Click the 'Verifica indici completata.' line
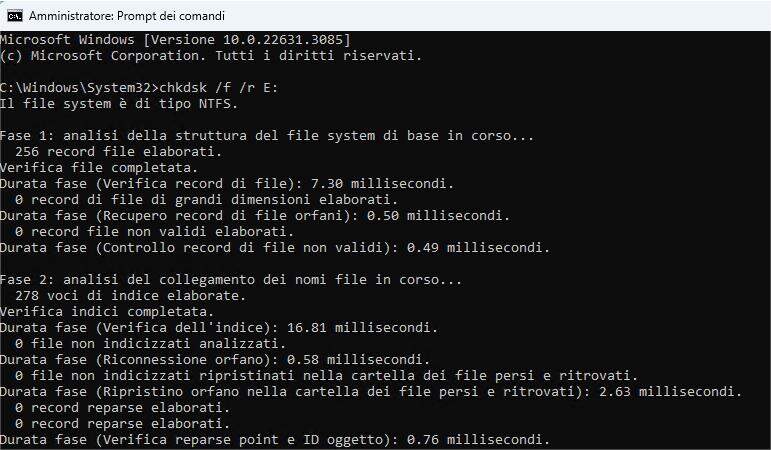 click(x=107, y=312)
